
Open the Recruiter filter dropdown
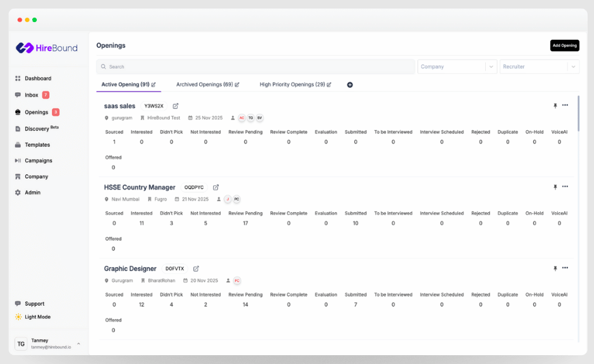click(540, 66)
